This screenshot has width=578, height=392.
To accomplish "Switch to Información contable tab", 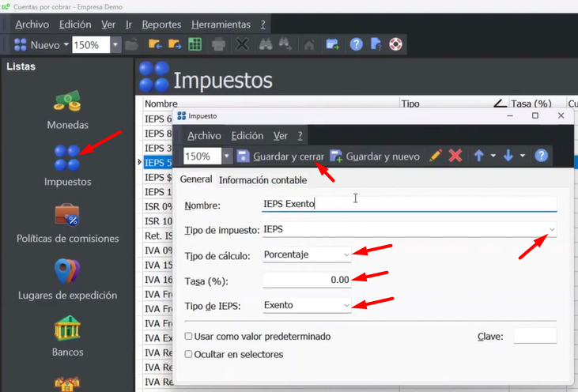I will pos(263,180).
